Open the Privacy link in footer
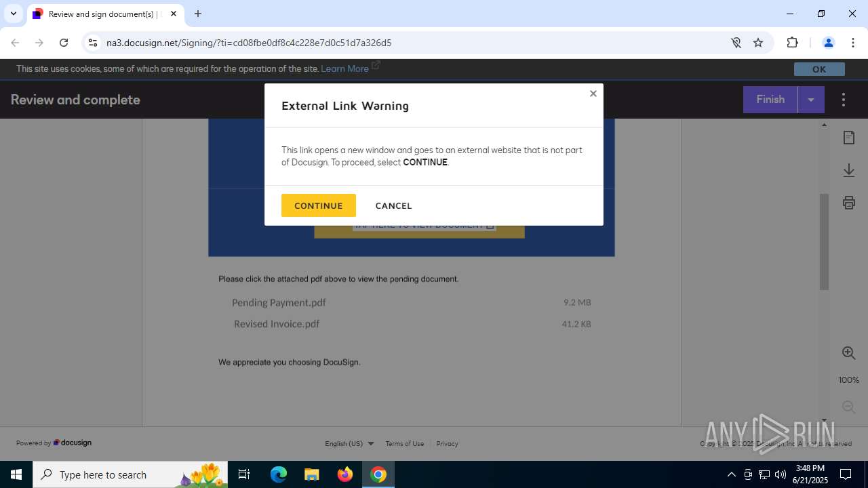The width and height of the screenshot is (868, 488). coord(447,443)
